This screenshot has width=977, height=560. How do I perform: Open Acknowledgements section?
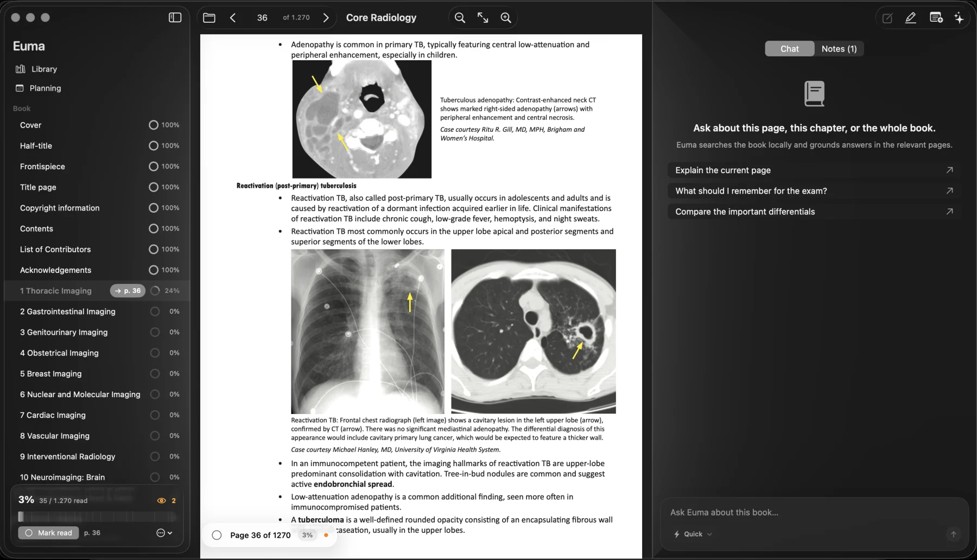click(x=55, y=270)
